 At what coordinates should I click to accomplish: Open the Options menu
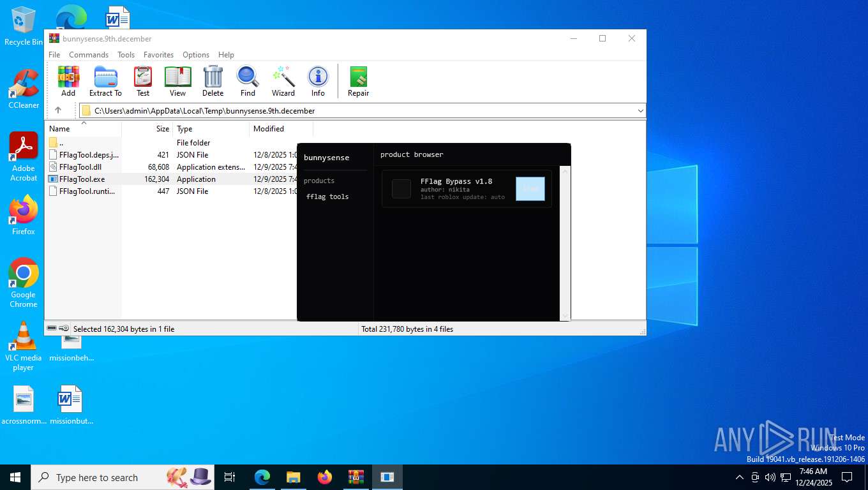tap(196, 55)
